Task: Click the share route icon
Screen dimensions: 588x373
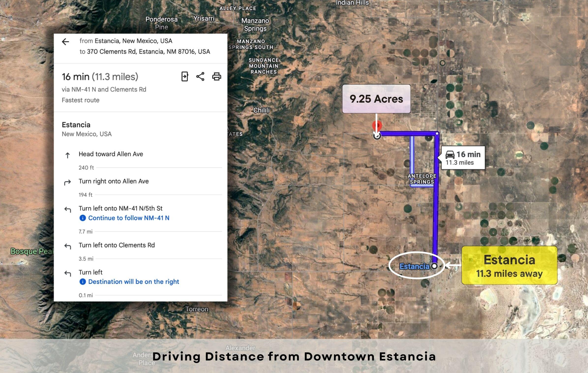Action: [200, 77]
